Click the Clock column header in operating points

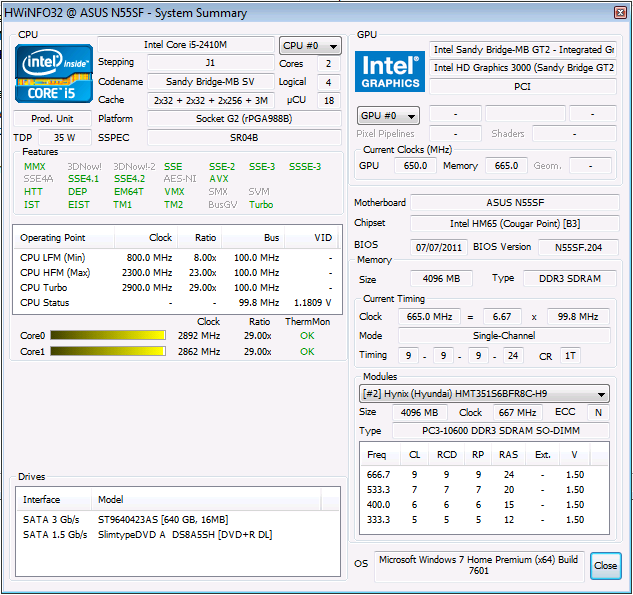[x=146, y=237]
